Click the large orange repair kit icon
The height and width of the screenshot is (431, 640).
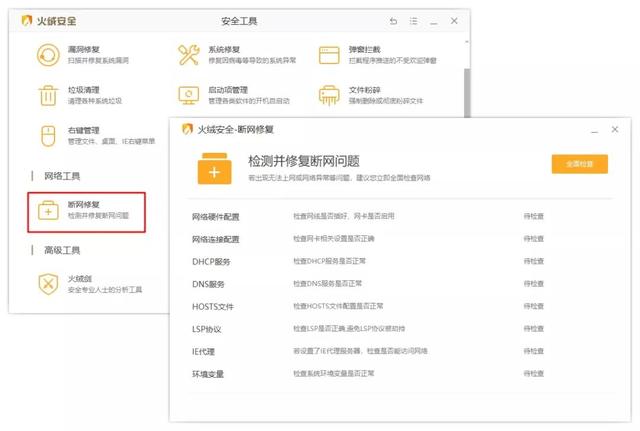click(x=214, y=169)
